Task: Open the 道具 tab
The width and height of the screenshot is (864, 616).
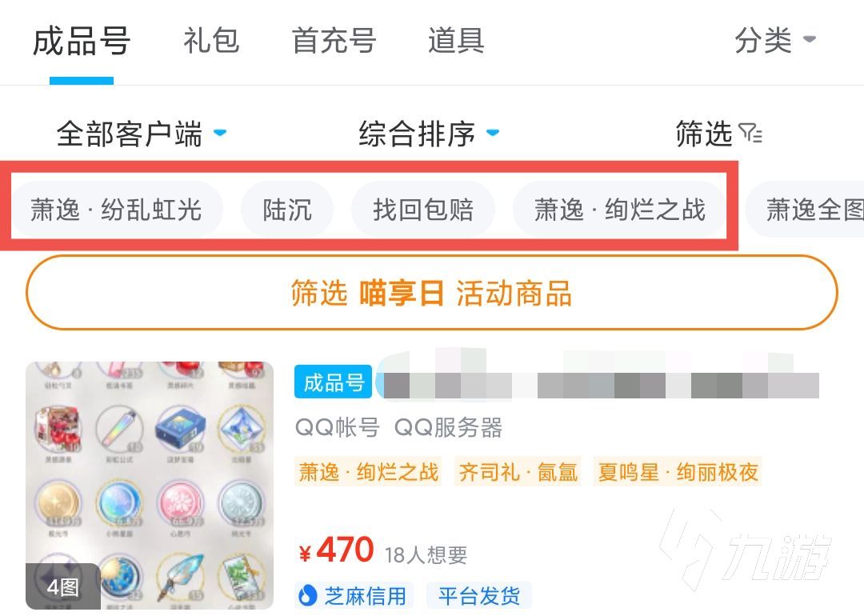Action: (456, 42)
